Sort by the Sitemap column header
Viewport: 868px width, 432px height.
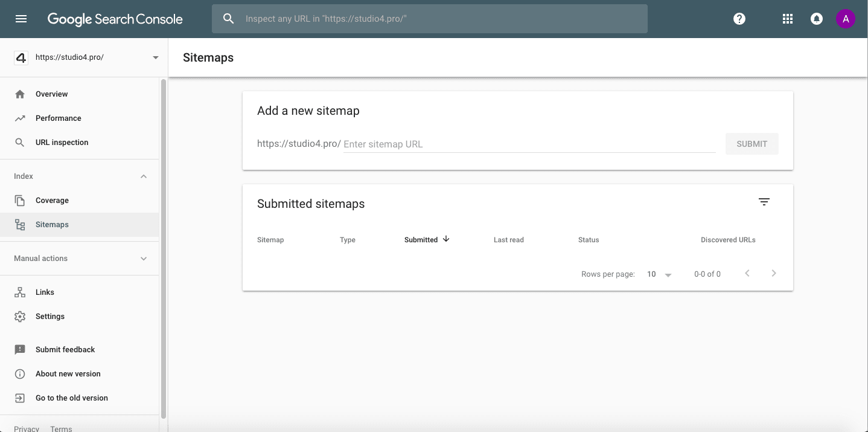270,240
